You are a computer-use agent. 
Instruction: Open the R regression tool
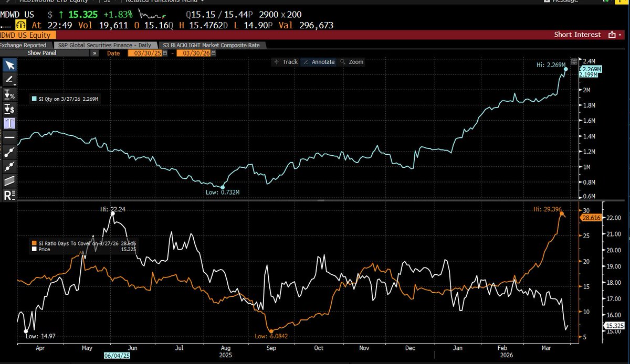tap(9, 195)
